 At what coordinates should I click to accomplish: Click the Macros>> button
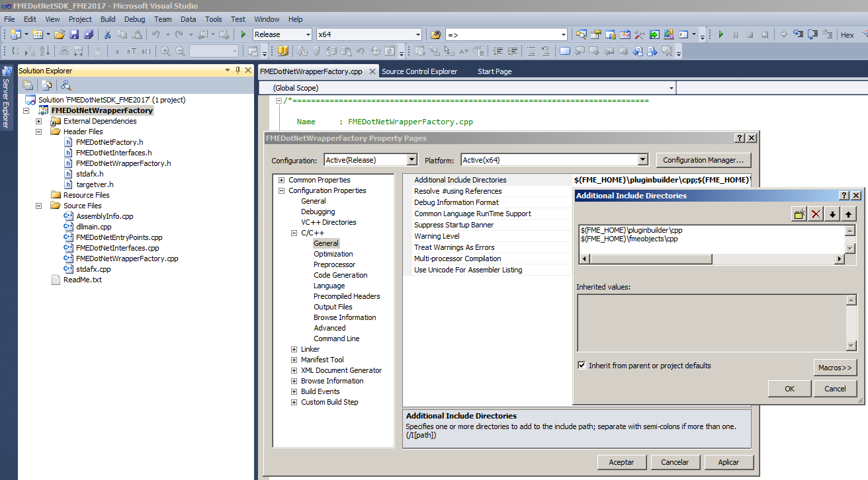point(835,368)
